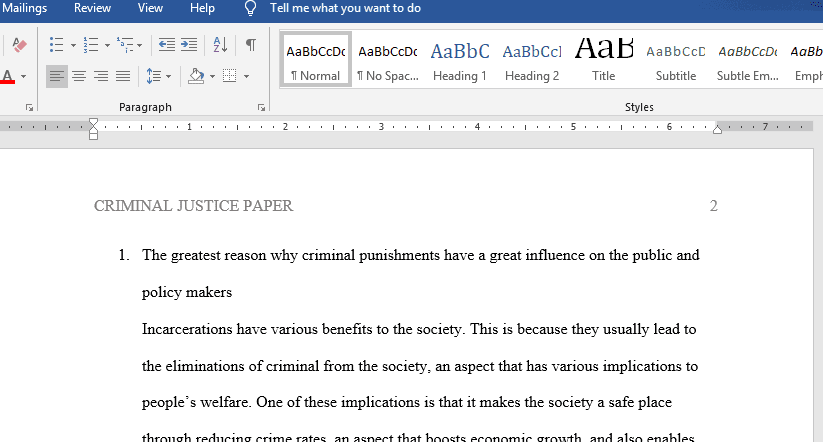
Task: Click the Sort A to Z icon
Action: point(220,45)
